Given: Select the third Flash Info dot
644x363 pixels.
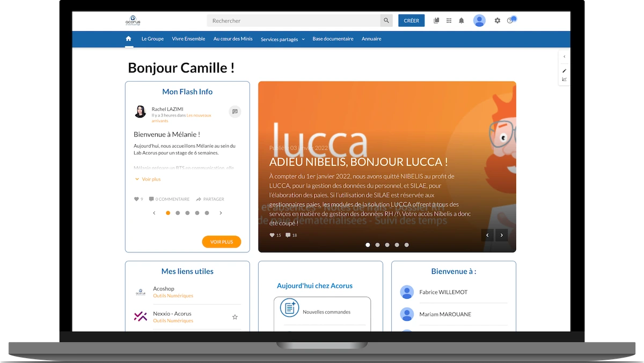Looking at the screenshot, I should tap(187, 213).
